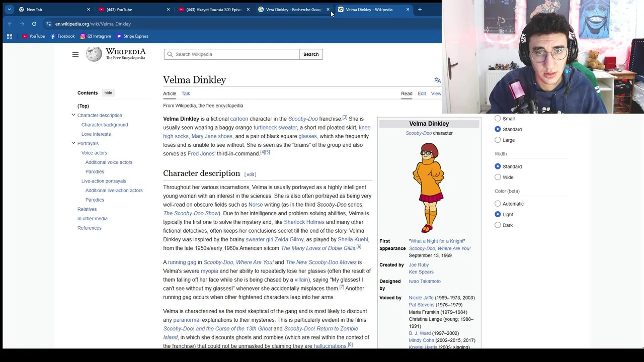Open the Fred Jones link
The image size is (644, 362).
[201, 154]
